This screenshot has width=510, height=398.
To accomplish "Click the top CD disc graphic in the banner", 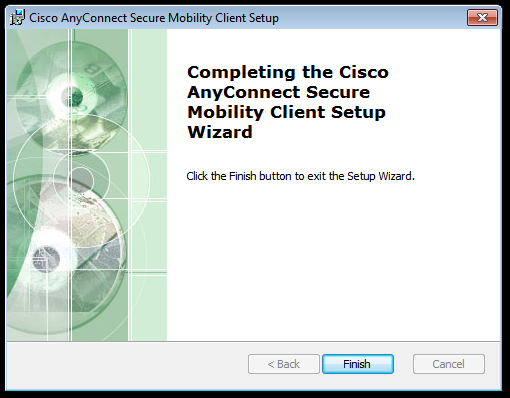I will (x=72, y=97).
